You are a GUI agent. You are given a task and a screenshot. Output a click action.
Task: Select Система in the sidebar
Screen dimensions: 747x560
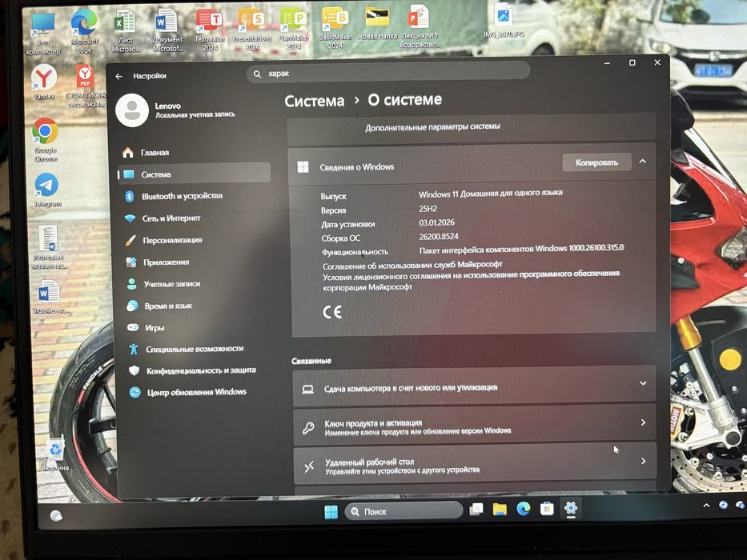pos(195,174)
